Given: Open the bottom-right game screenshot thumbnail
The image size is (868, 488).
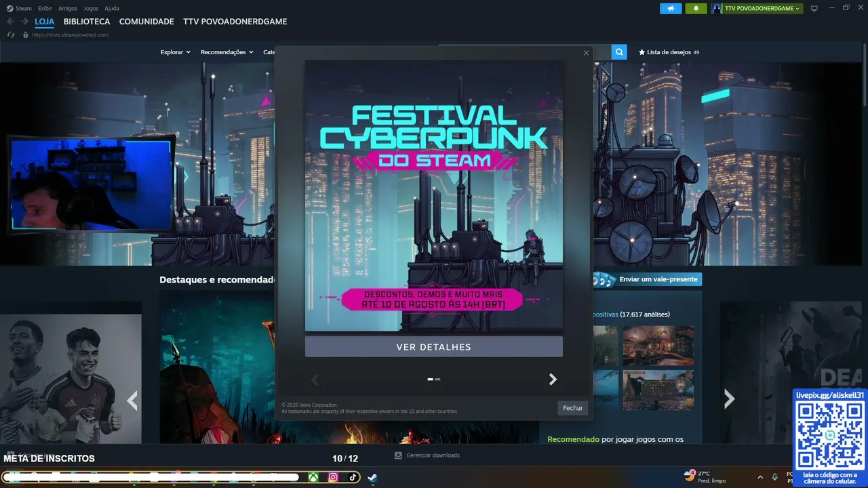Looking at the screenshot, I should [x=658, y=390].
